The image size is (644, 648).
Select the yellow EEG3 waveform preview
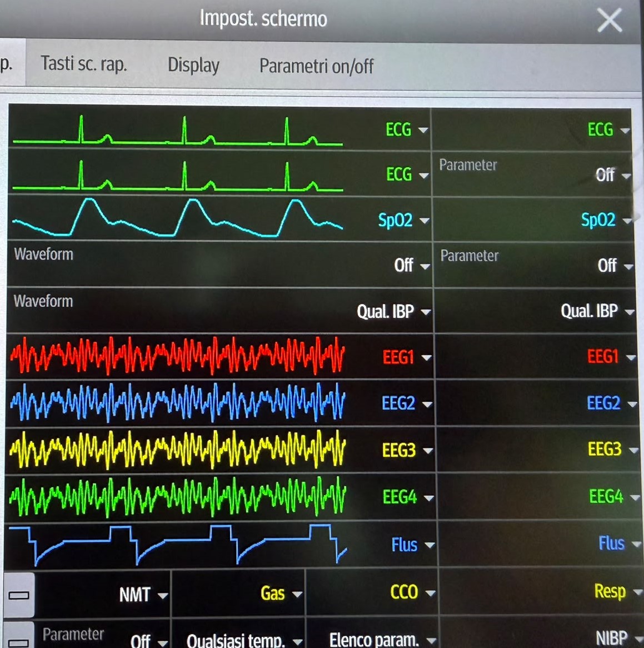[178, 449]
